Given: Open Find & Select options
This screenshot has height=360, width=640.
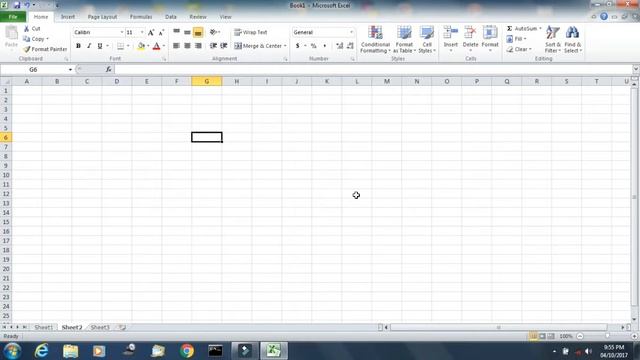Looking at the screenshot, I should (572, 39).
